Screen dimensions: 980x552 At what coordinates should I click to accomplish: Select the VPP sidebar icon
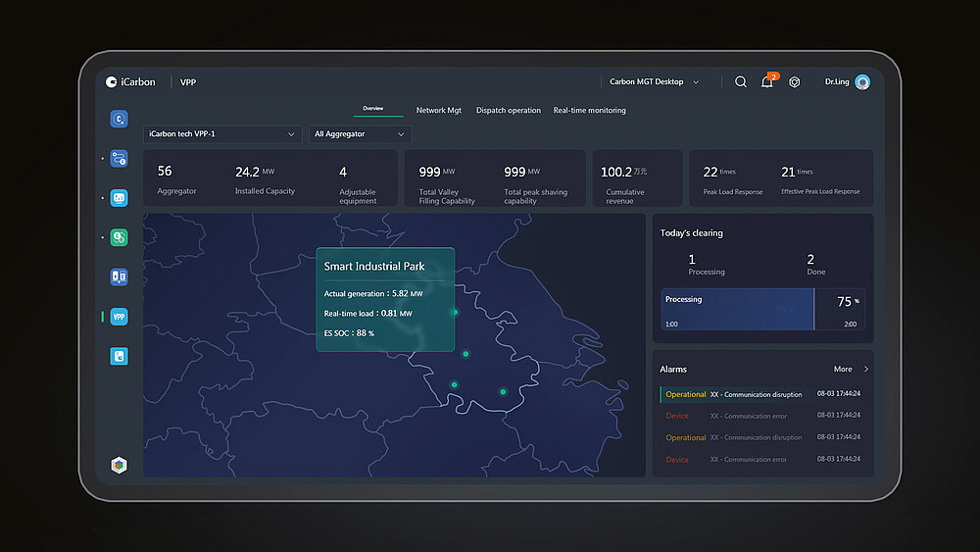(x=119, y=317)
